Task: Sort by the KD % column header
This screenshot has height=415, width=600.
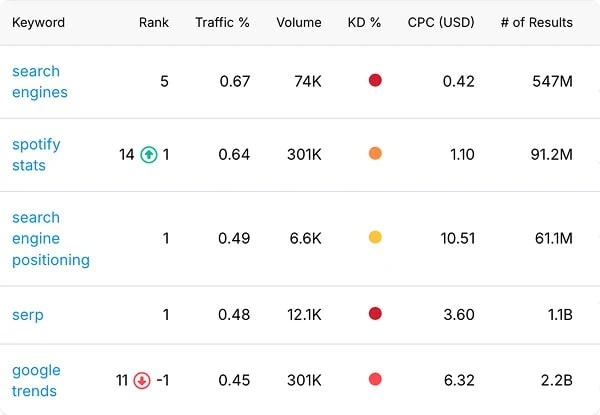Action: pyautogui.click(x=364, y=23)
